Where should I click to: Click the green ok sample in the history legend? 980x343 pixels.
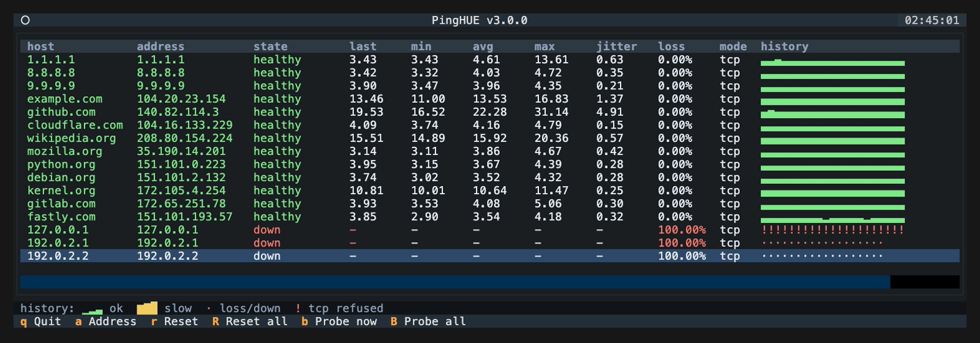point(92,309)
